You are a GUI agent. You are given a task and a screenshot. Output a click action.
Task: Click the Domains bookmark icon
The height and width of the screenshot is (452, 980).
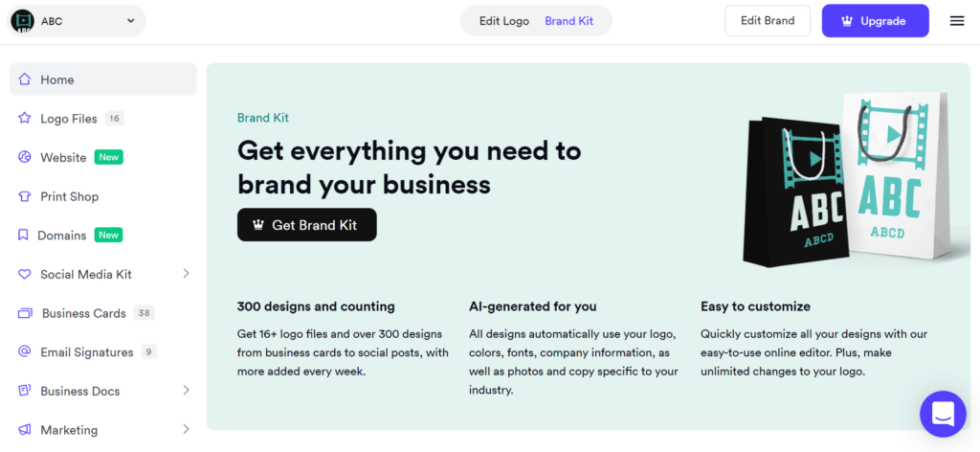point(24,236)
